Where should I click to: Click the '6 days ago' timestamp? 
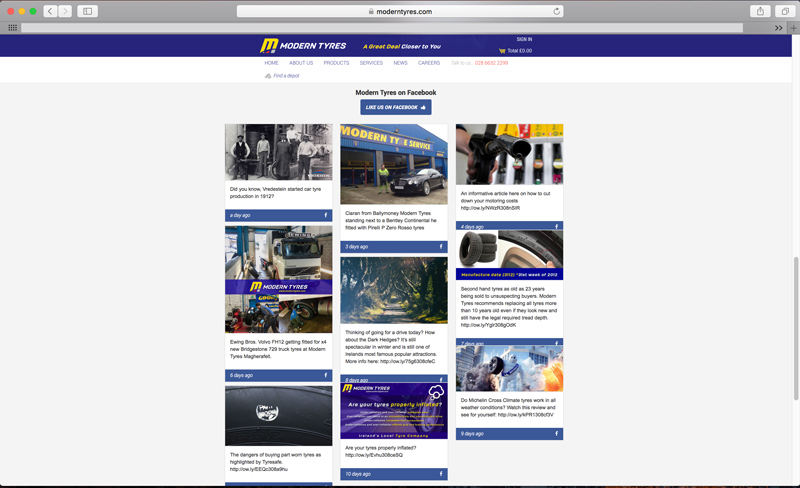coord(241,375)
